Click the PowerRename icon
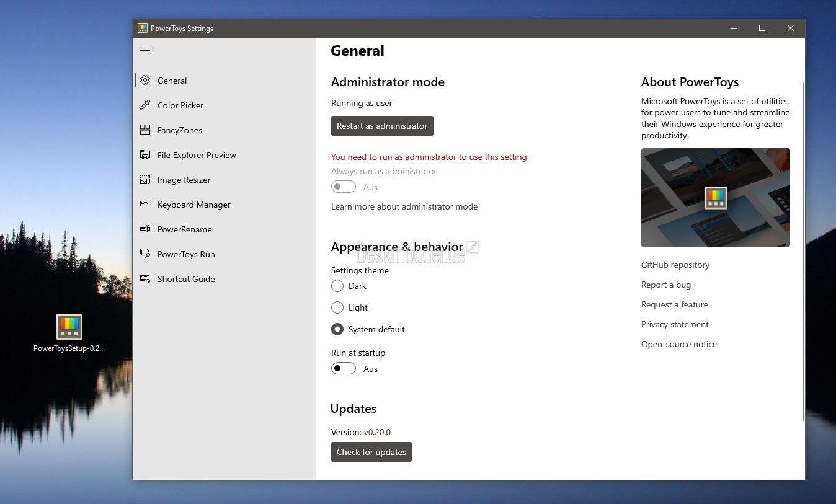The height and width of the screenshot is (504, 836). pyautogui.click(x=145, y=229)
